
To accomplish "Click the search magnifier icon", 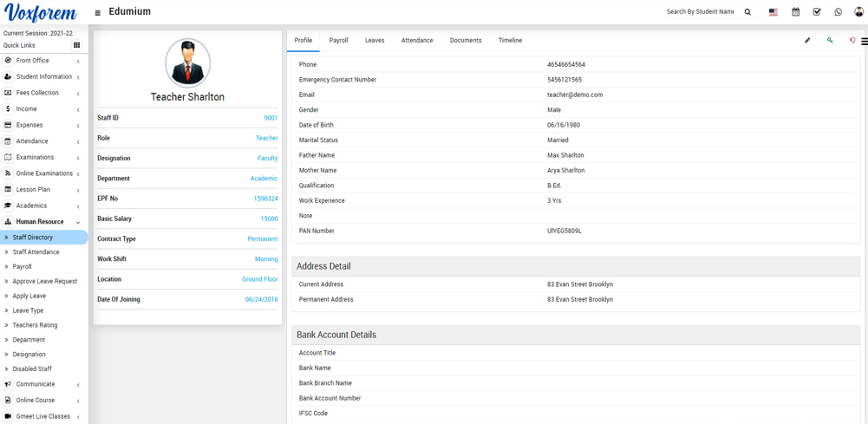I will (x=747, y=12).
